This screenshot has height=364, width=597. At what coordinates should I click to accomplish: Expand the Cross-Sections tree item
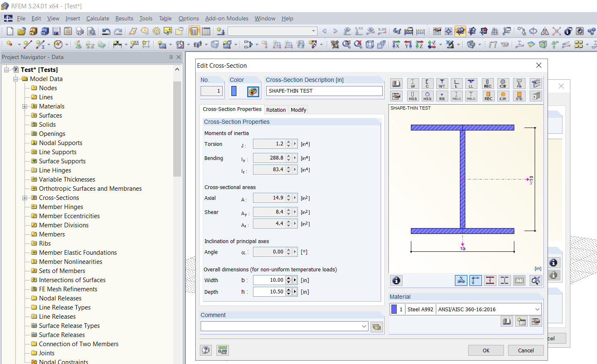pos(25,197)
